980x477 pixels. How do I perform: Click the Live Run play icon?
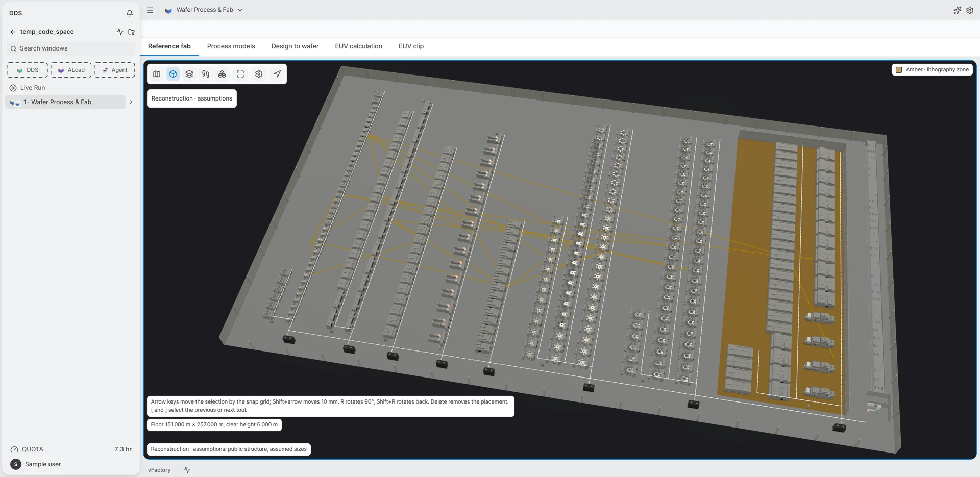pos(13,88)
